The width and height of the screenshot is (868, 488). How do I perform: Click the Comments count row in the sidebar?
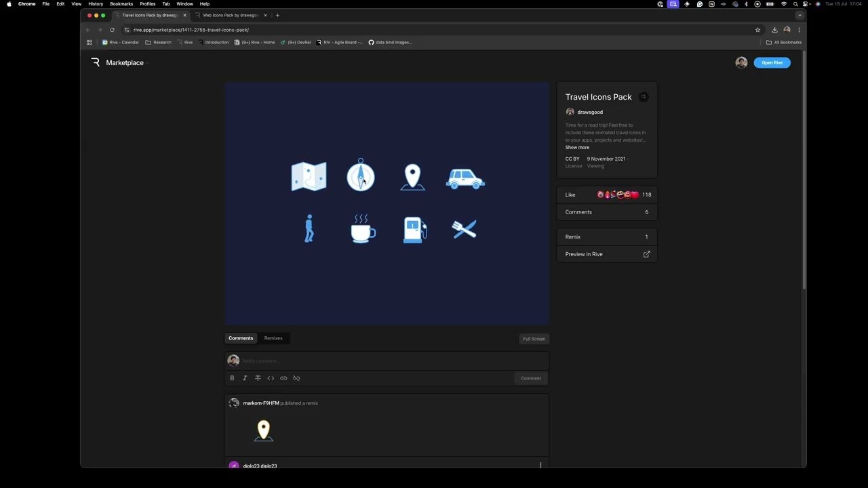(607, 212)
